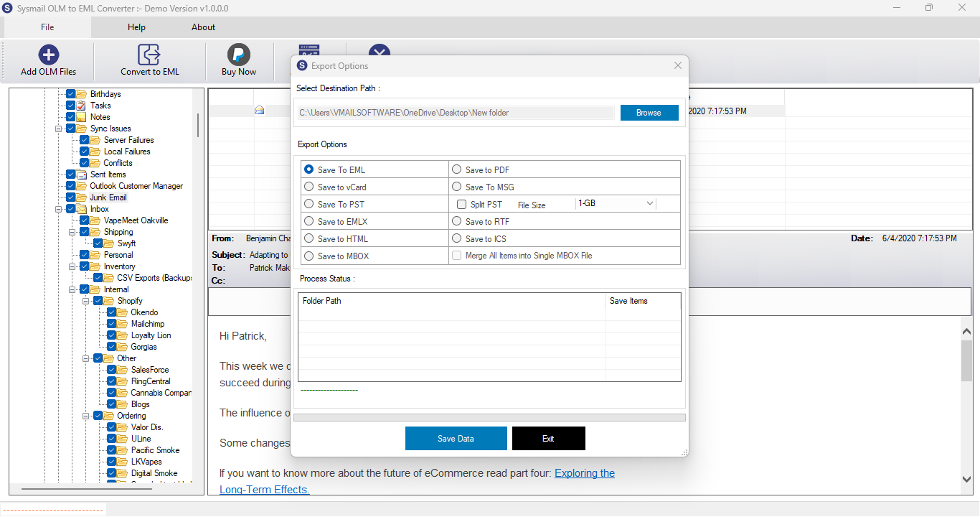Click the Save Data button
This screenshot has width=980, height=517.
pos(456,438)
